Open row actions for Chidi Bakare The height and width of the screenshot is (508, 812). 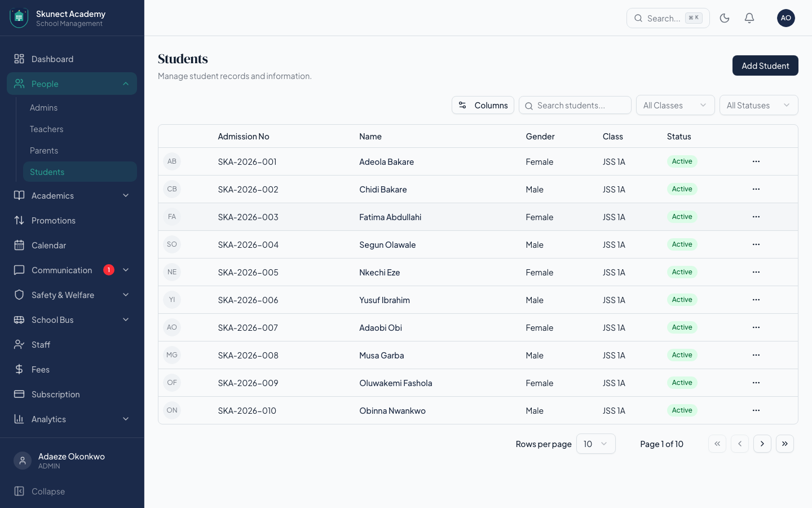point(756,189)
